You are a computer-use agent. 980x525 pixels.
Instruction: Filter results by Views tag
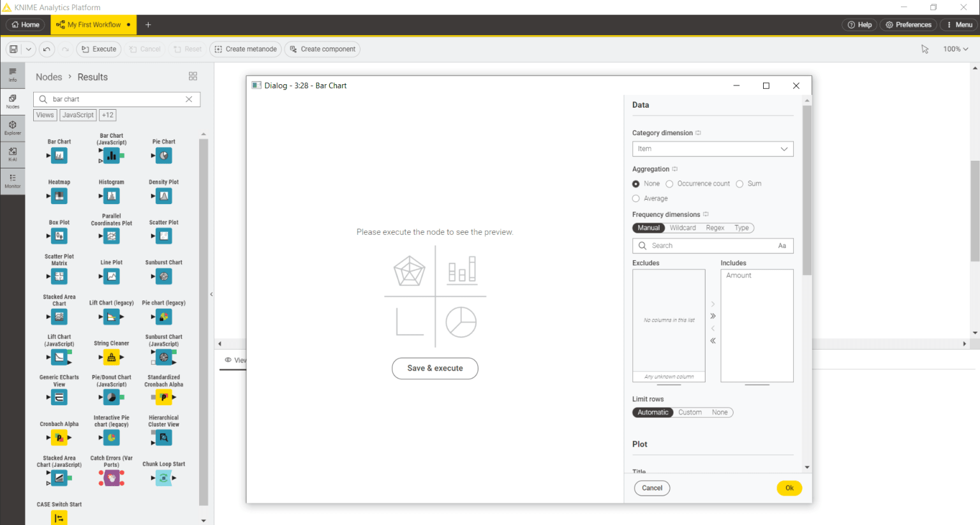45,115
